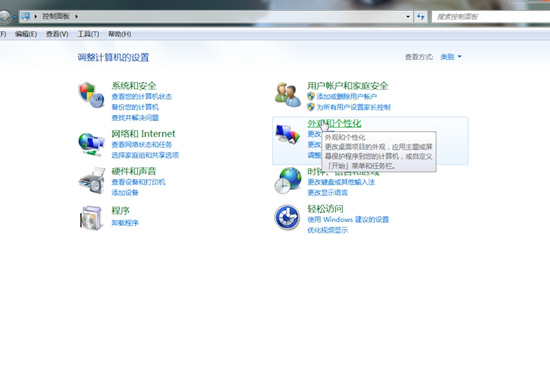Focus the 搜索控制面板 search box
Viewport: 550px width, 365px height.
491,16
